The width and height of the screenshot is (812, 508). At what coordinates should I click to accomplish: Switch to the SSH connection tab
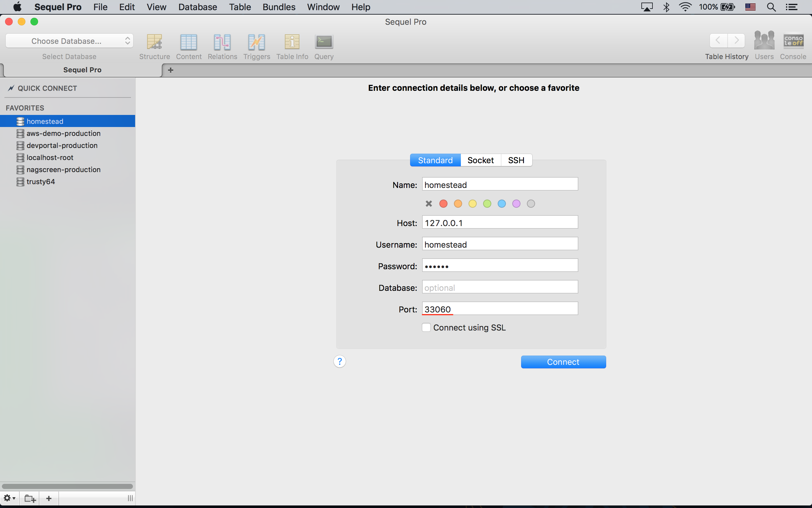click(x=516, y=160)
